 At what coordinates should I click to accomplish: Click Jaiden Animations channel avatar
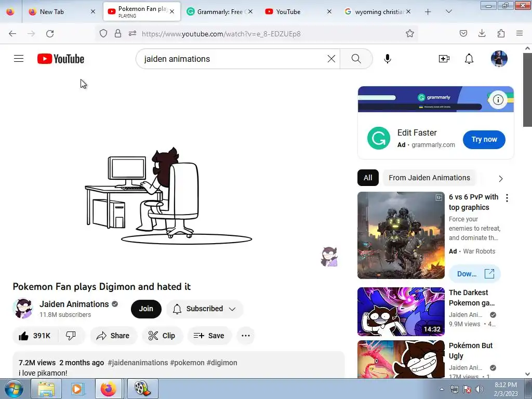pyautogui.click(x=23, y=309)
